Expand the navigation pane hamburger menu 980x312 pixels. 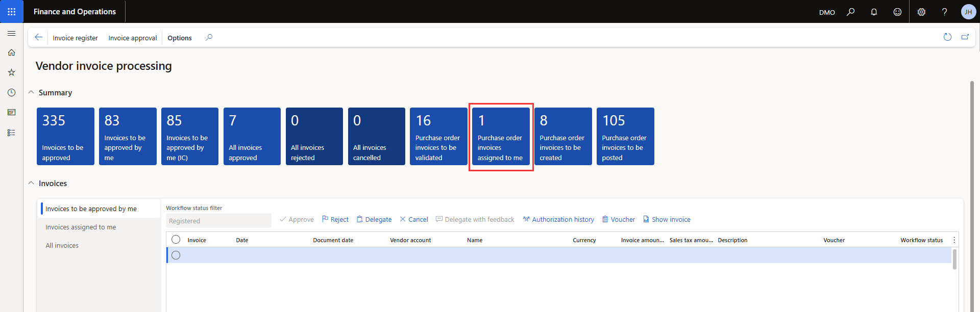pyautogui.click(x=11, y=34)
